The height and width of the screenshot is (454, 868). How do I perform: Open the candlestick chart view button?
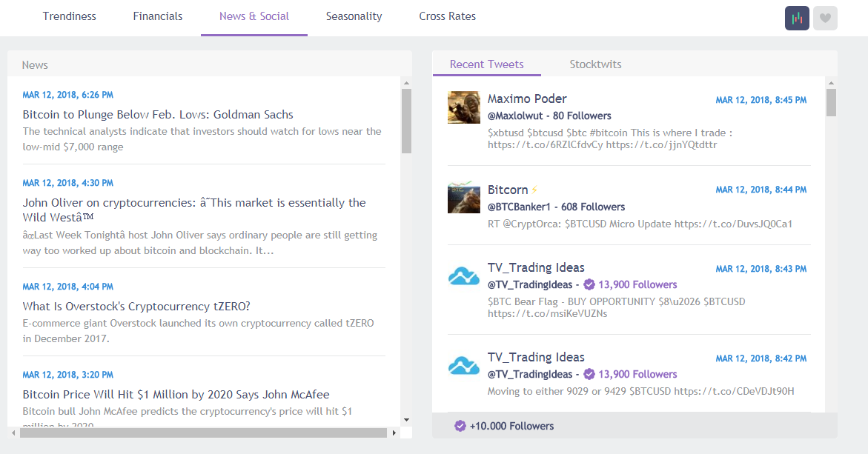click(797, 19)
